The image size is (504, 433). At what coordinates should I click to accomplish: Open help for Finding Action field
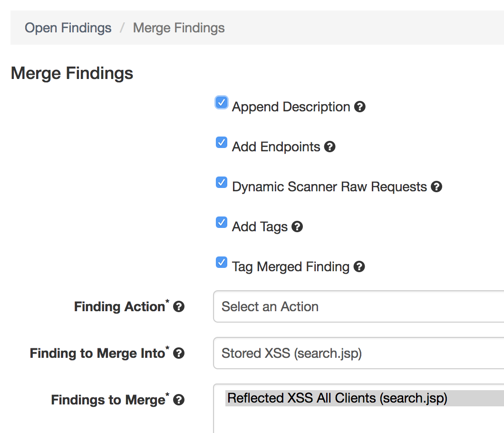pos(179,307)
